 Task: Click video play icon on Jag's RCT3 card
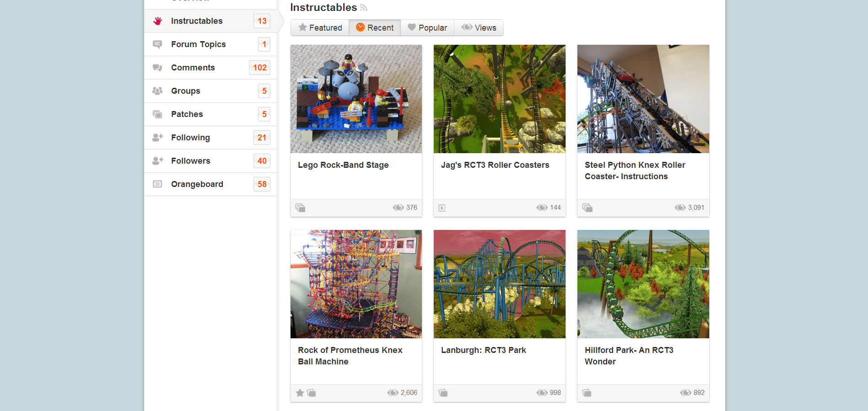pyautogui.click(x=442, y=208)
